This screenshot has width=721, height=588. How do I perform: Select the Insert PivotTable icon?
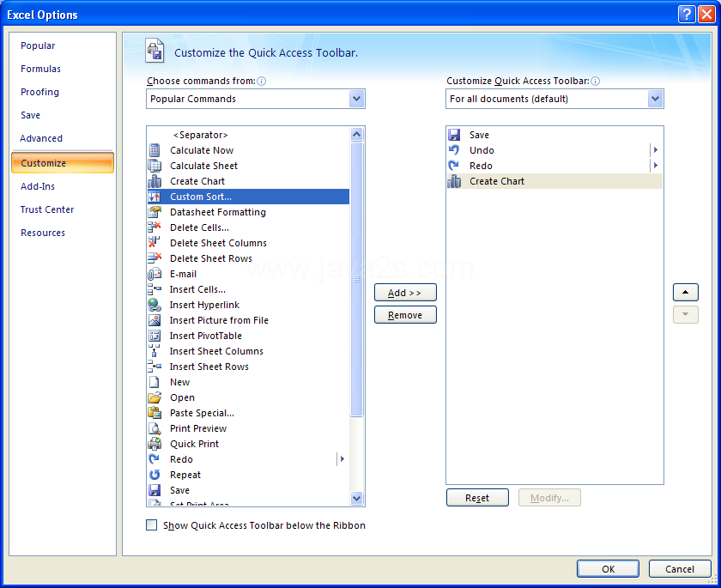154,336
